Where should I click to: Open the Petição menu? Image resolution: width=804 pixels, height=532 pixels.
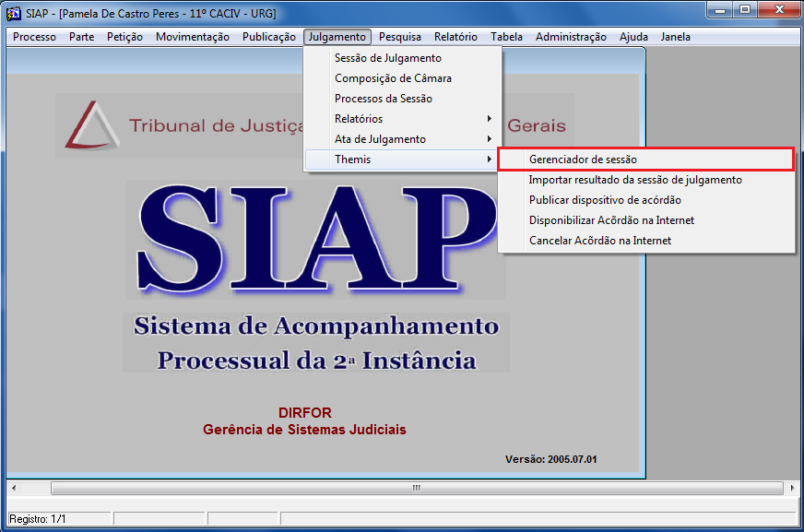[x=124, y=37]
